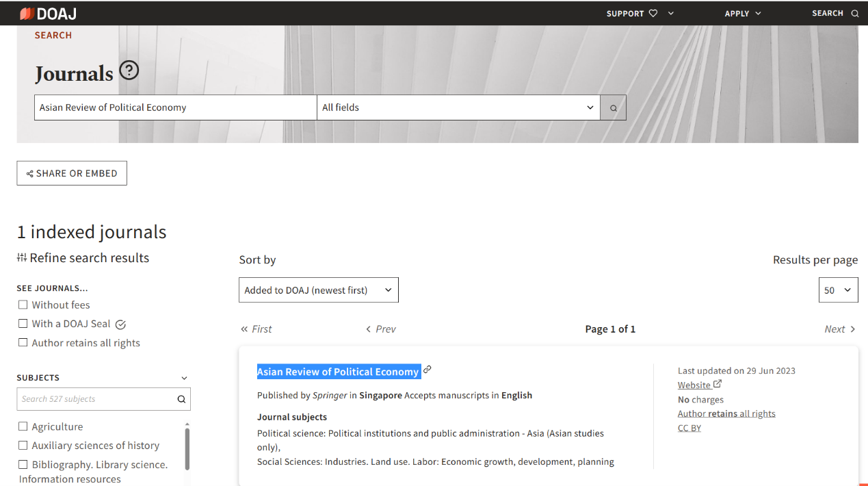Open the Journals help question mark icon
This screenshot has height=486, width=868.
pos(129,70)
